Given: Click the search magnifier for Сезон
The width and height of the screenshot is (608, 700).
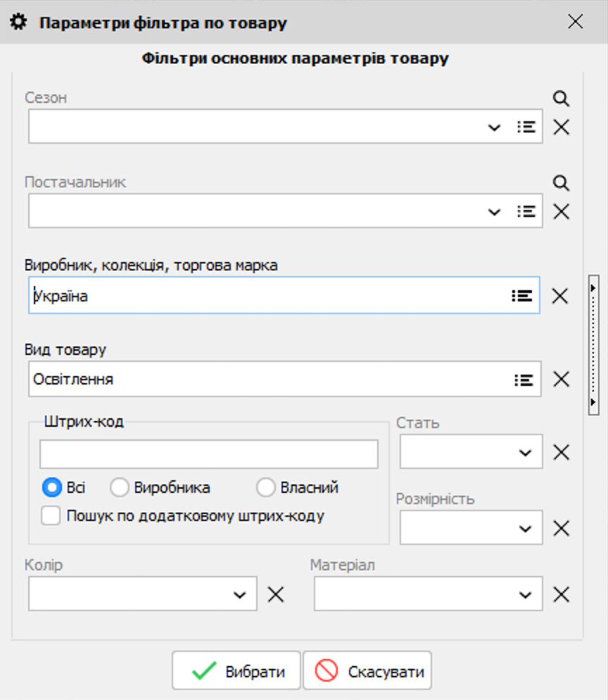Looking at the screenshot, I should pos(560,99).
